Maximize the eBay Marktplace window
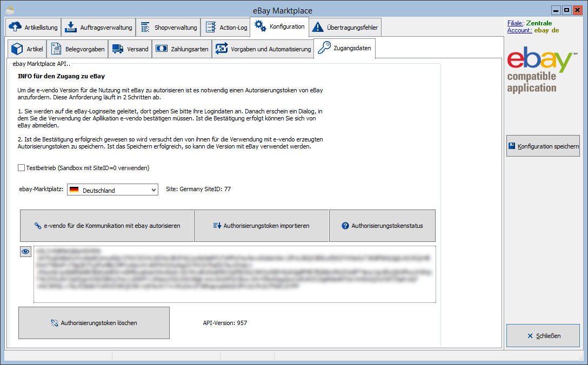588x365 pixels. point(566,10)
